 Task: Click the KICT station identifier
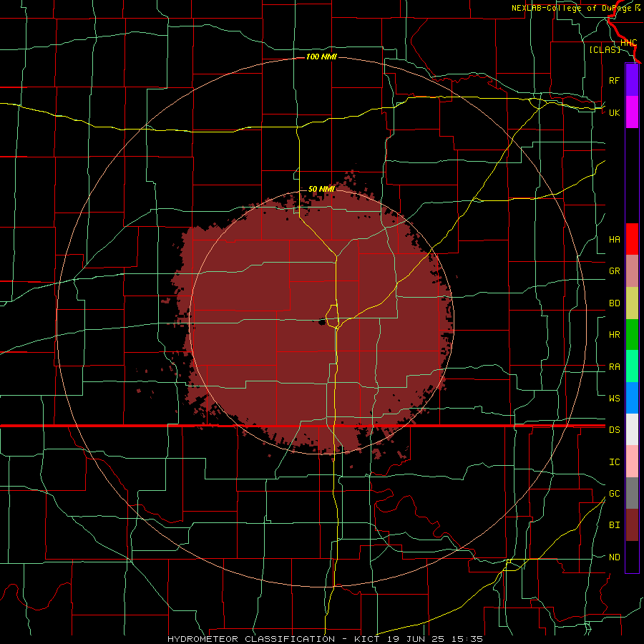(367, 639)
